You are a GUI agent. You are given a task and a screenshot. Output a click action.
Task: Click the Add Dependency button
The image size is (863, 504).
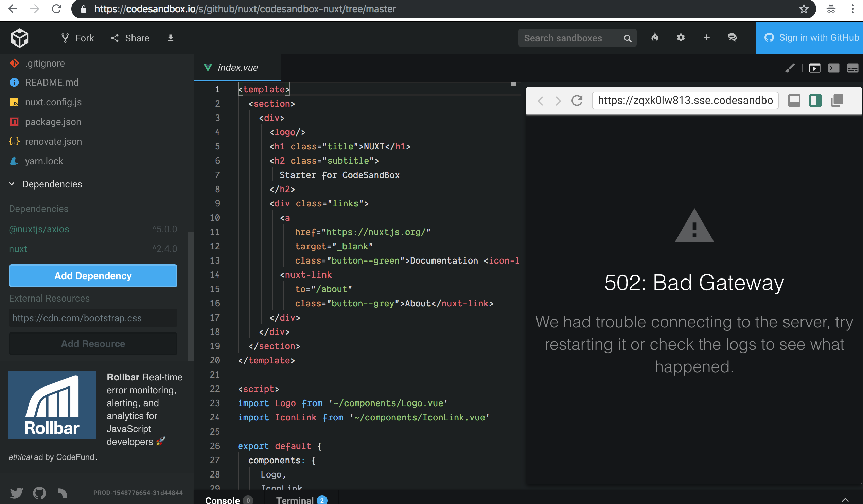pyautogui.click(x=93, y=276)
